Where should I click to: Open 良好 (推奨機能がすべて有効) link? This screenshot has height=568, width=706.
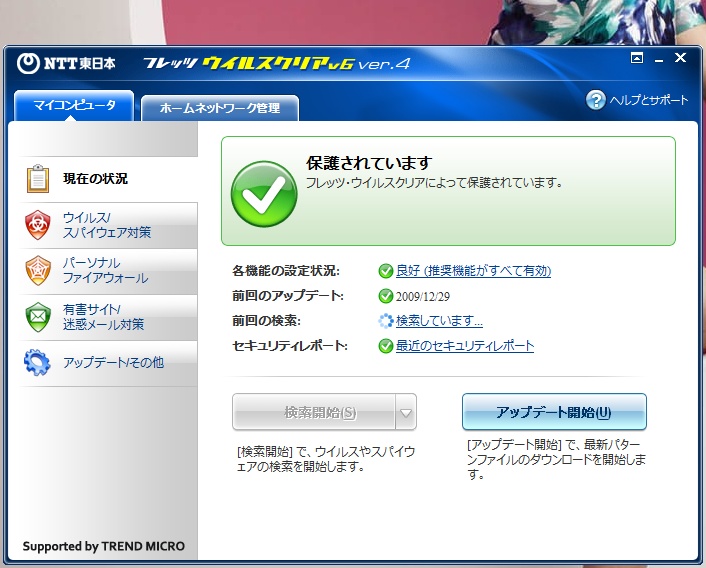[473, 271]
